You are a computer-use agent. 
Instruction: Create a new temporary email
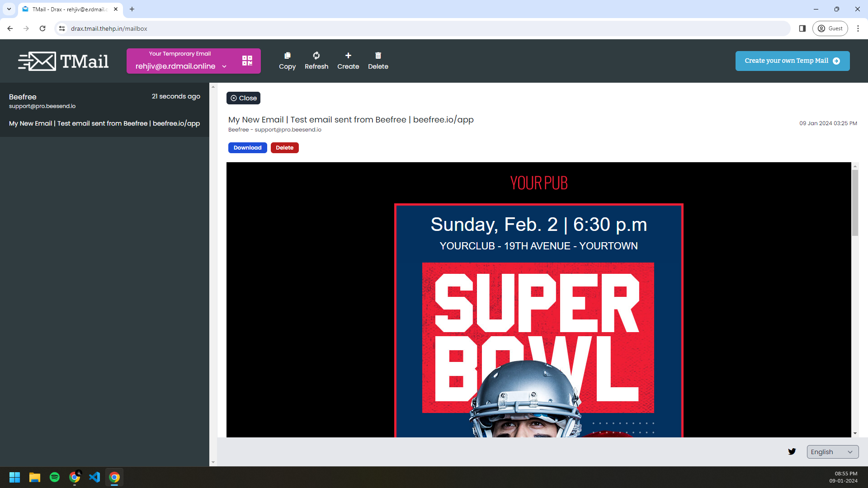348,61
